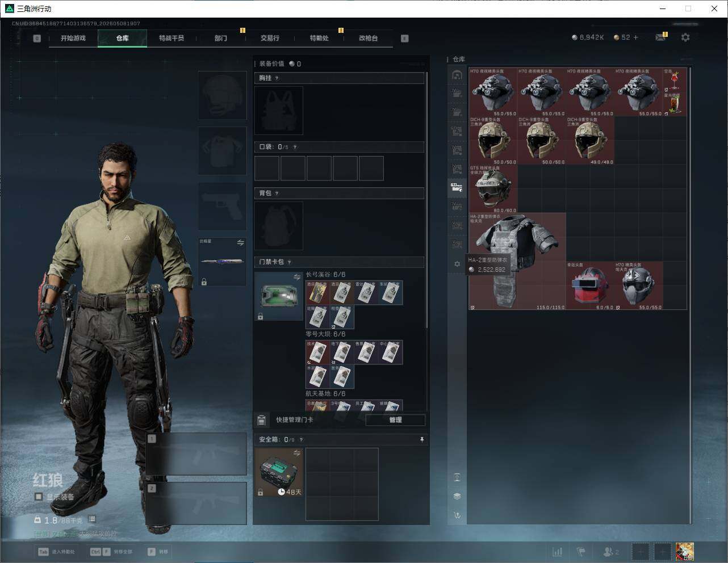Click the flag icon in the bottom bar
The height and width of the screenshot is (563, 728).
[x=581, y=552]
